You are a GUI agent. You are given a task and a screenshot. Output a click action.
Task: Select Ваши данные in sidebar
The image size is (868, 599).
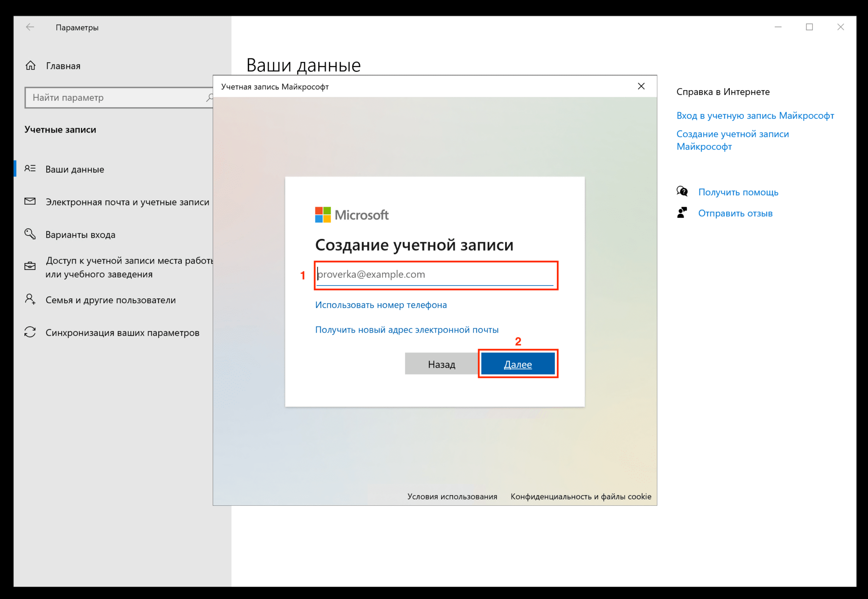click(75, 169)
